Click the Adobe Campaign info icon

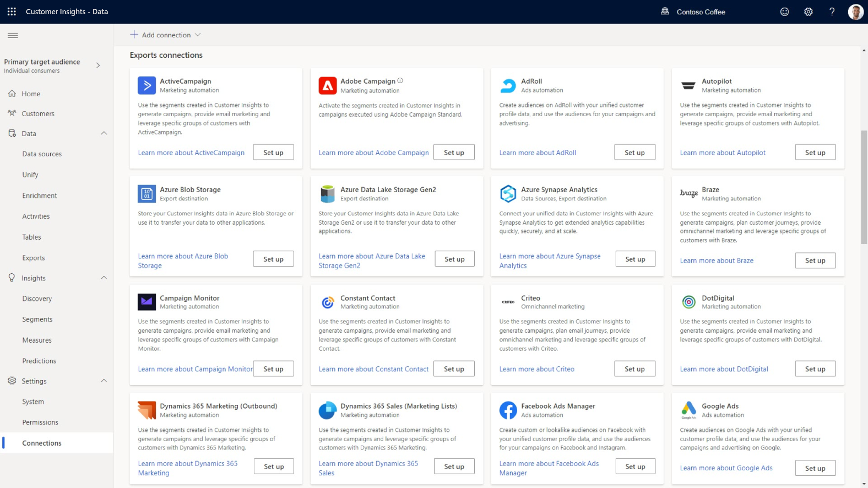point(400,81)
